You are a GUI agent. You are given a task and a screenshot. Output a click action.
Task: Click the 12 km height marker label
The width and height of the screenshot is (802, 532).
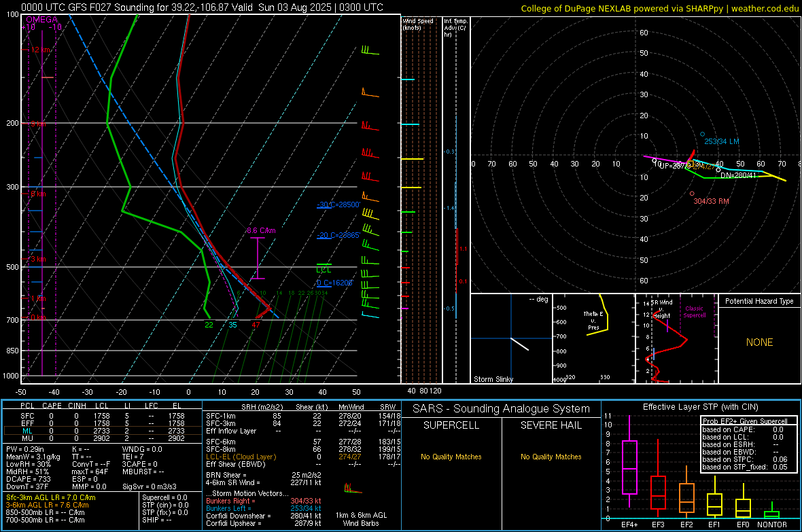(40, 50)
